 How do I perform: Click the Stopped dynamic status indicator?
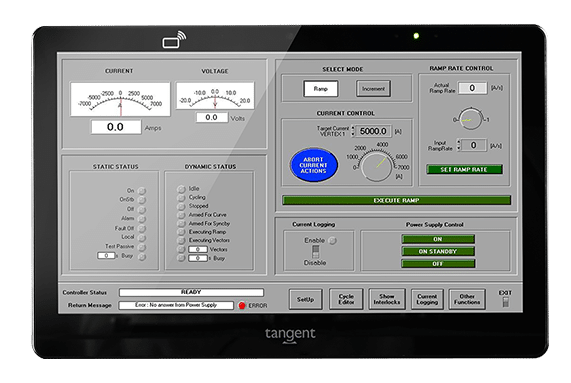pyautogui.click(x=181, y=206)
